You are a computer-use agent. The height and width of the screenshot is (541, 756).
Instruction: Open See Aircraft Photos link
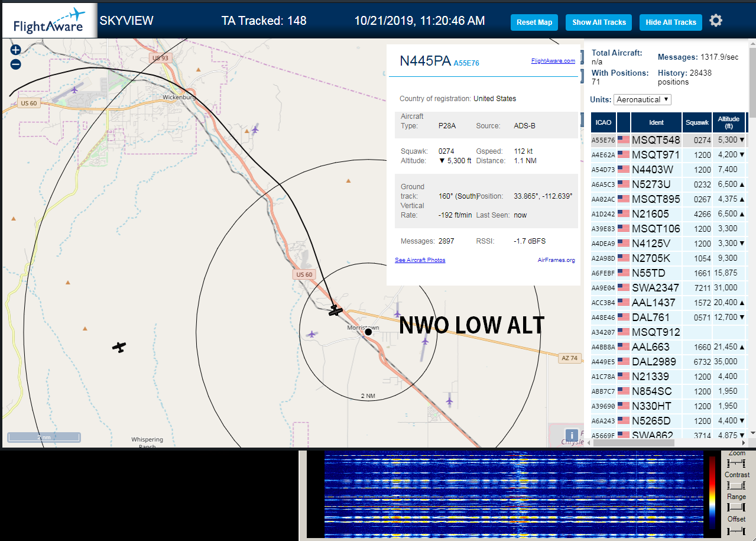420,260
